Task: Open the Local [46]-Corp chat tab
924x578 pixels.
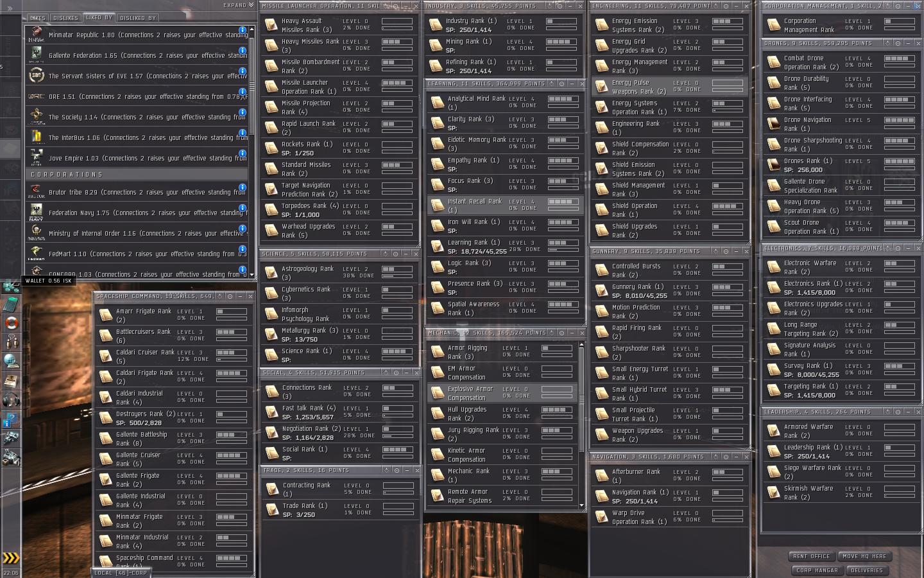Action: [121, 573]
